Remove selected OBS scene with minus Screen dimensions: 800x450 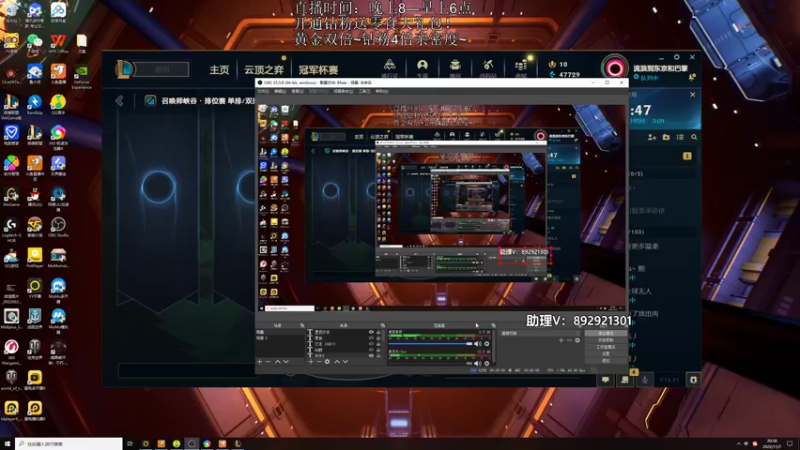coord(267,362)
